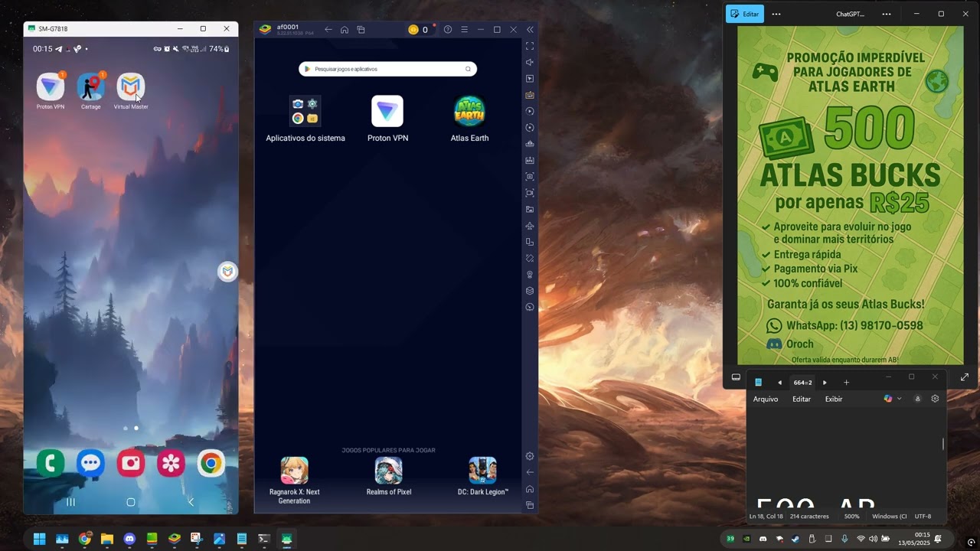Open Notepad settings gear
Image resolution: width=980 pixels, height=551 pixels.
[x=935, y=399]
